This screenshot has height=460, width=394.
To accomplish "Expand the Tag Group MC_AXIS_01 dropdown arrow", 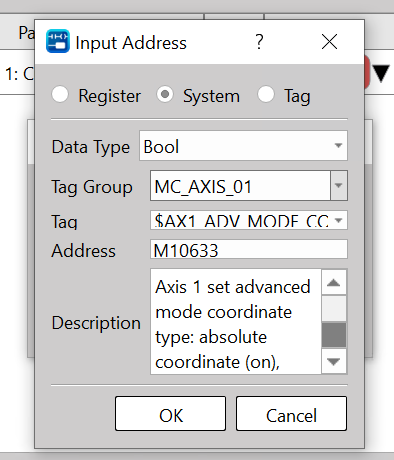I will point(339,186).
